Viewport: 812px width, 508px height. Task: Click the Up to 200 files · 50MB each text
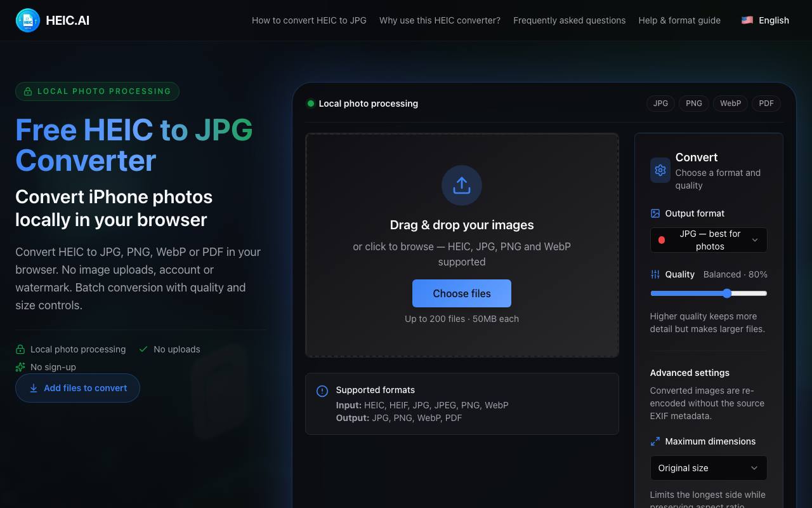(x=462, y=319)
